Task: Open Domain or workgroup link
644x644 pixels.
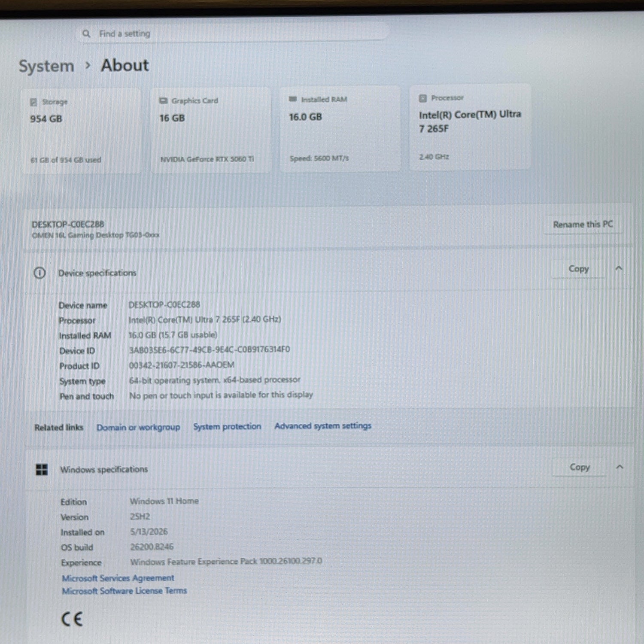Action: tap(138, 428)
